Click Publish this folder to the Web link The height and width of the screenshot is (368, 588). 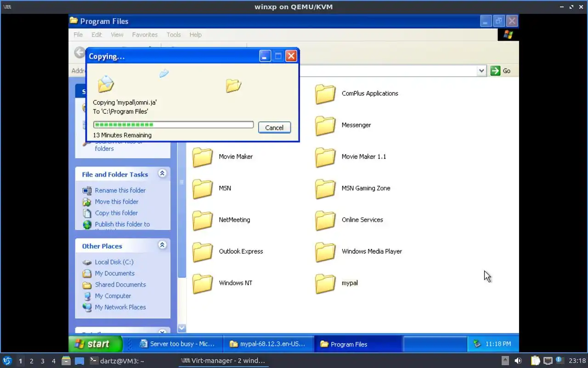coord(122,225)
